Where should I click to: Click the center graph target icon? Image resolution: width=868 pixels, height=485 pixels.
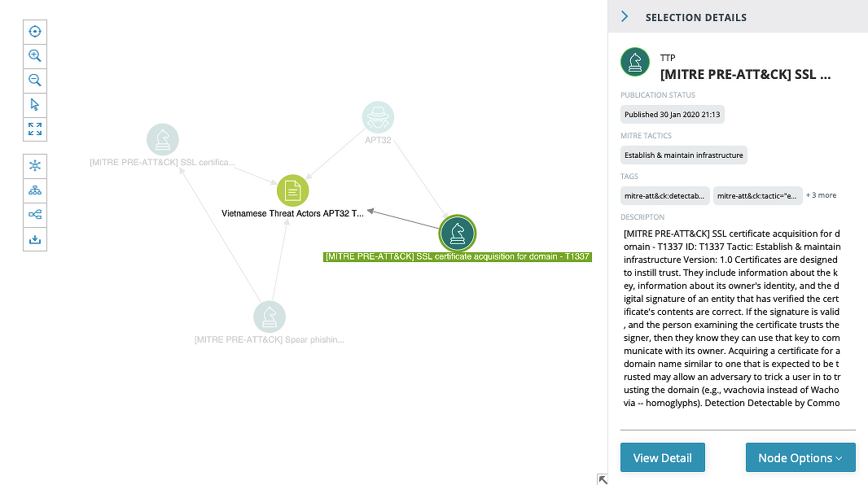tap(35, 32)
